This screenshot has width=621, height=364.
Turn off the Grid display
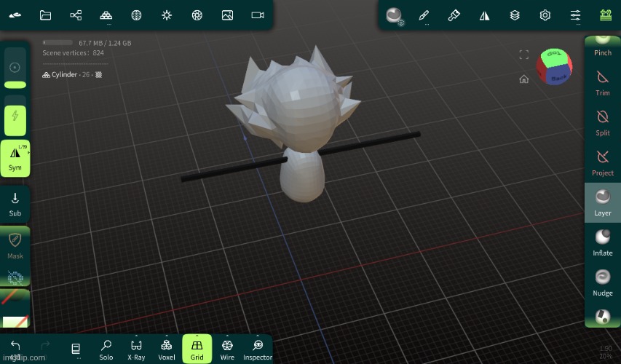[197, 349]
